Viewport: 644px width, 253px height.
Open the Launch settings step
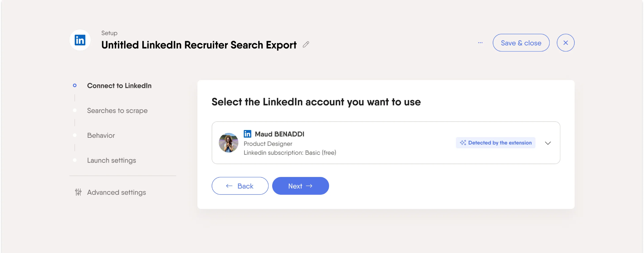coord(111,160)
